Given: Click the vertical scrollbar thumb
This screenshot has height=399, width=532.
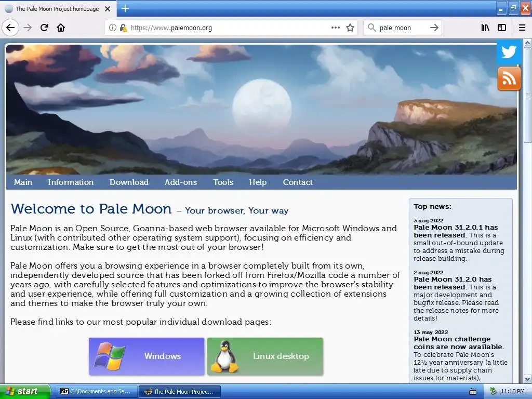Looking at the screenshot, I should tap(528, 95).
